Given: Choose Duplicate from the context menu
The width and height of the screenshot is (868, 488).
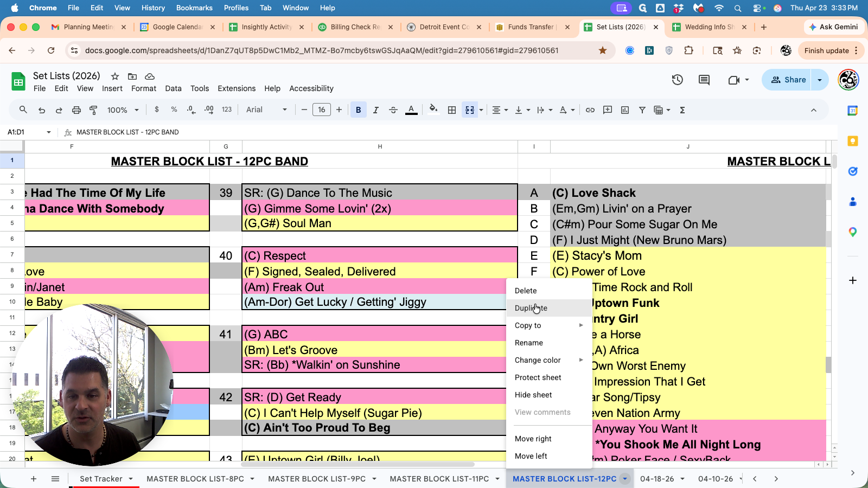Looking at the screenshot, I should [531, 308].
